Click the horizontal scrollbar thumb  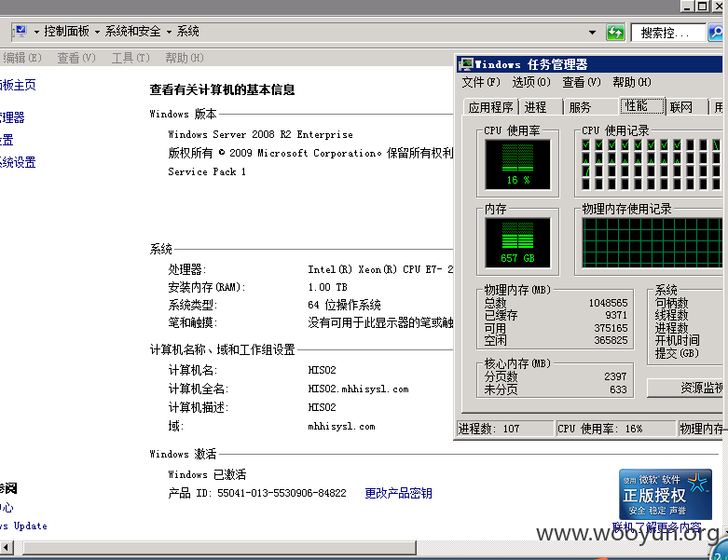(219, 548)
